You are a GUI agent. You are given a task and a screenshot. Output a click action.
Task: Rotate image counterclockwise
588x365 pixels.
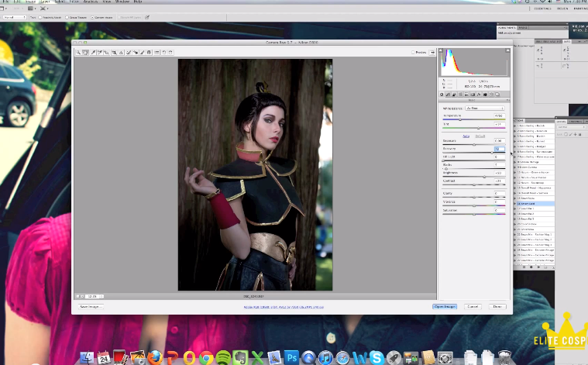(x=163, y=52)
